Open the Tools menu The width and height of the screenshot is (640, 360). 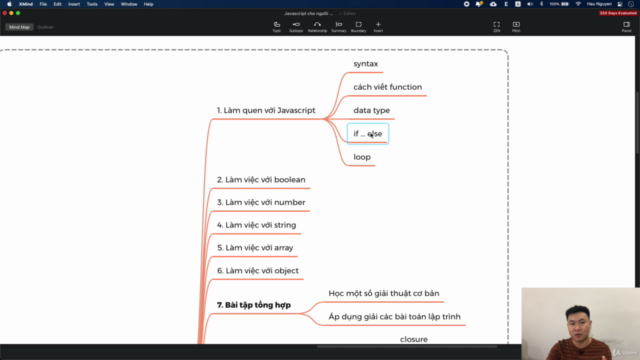(x=92, y=4)
